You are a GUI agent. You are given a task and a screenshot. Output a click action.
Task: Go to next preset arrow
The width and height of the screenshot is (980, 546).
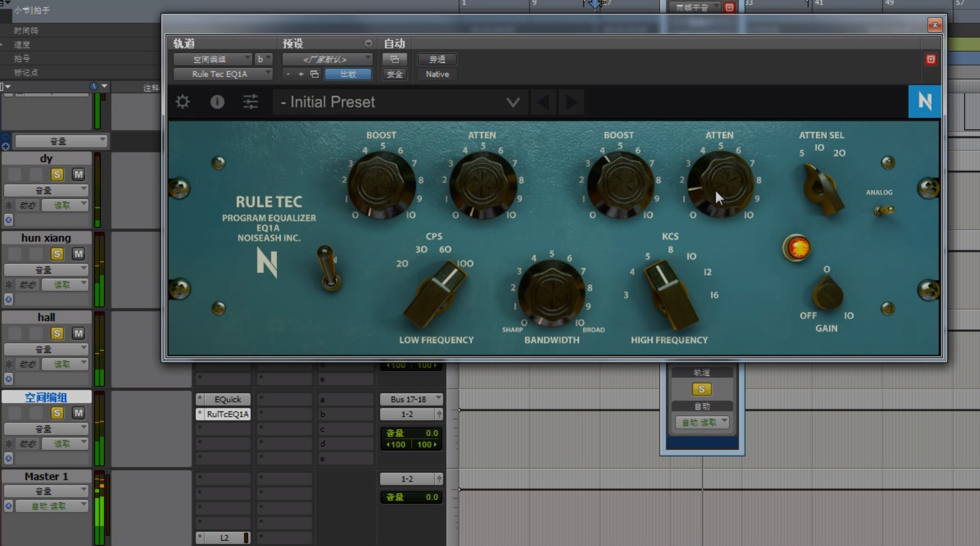(x=572, y=102)
